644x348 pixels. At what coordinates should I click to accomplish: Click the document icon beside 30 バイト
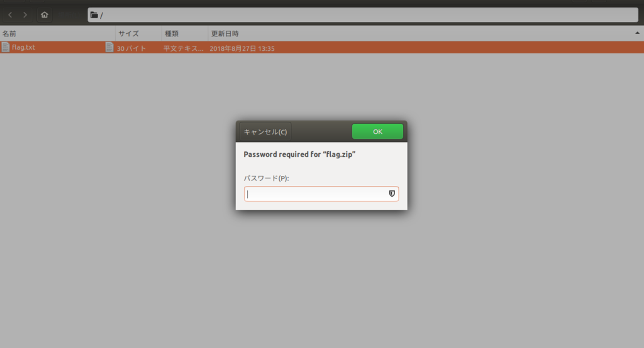pos(109,47)
